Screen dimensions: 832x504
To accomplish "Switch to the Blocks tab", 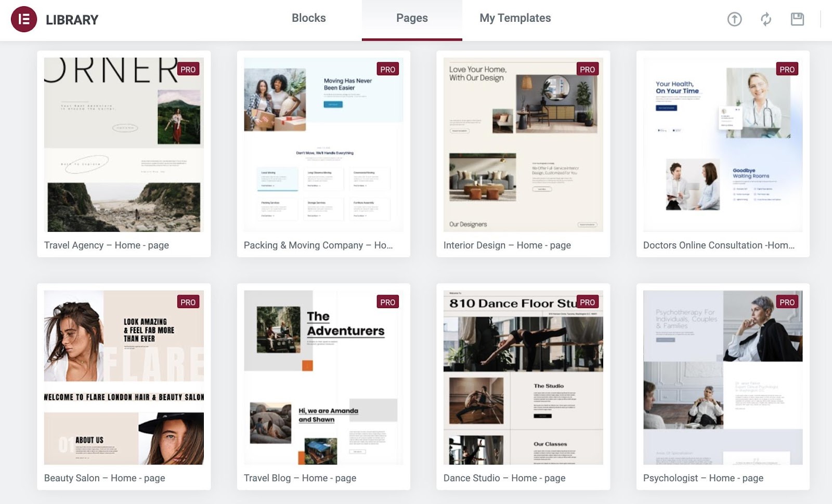I will tap(308, 18).
